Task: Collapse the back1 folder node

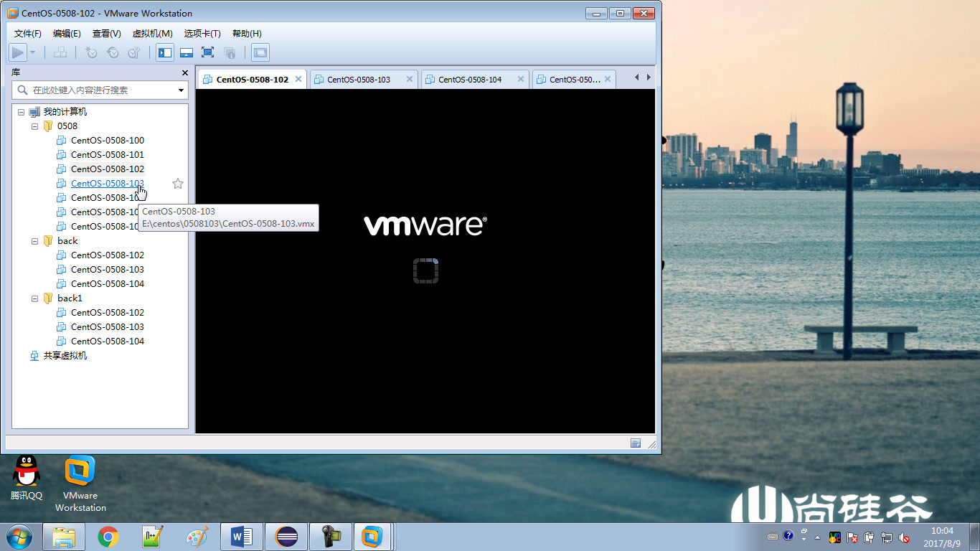Action: click(34, 298)
